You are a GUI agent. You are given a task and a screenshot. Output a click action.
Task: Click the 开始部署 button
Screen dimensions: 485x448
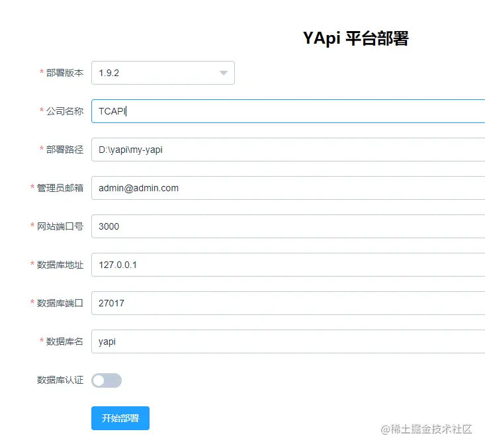(x=120, y=418)
